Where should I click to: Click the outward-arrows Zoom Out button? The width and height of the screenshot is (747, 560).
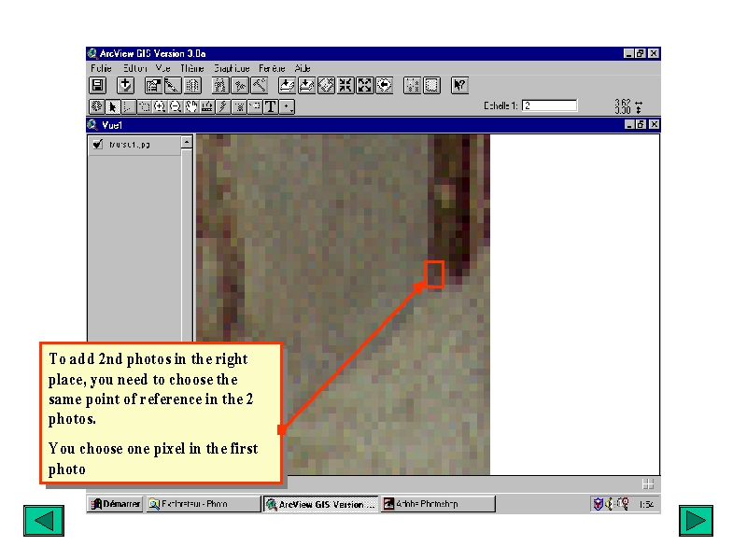tap(364, 86)
